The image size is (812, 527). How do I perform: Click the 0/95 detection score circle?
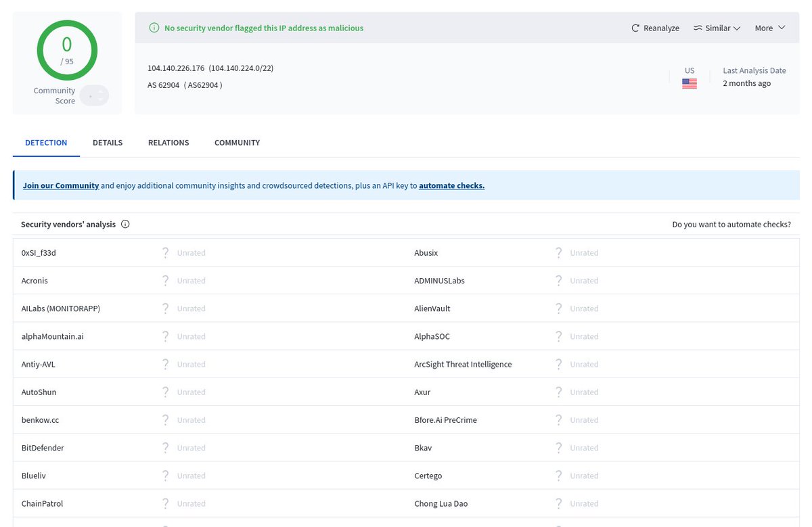67,50
